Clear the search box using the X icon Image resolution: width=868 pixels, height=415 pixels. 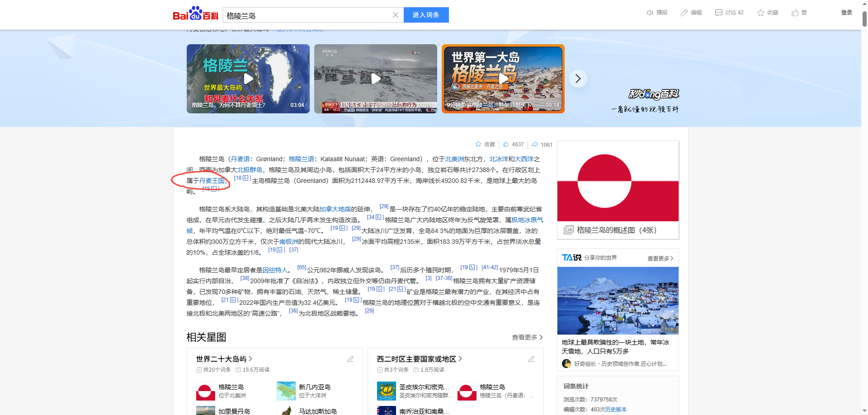396,15
